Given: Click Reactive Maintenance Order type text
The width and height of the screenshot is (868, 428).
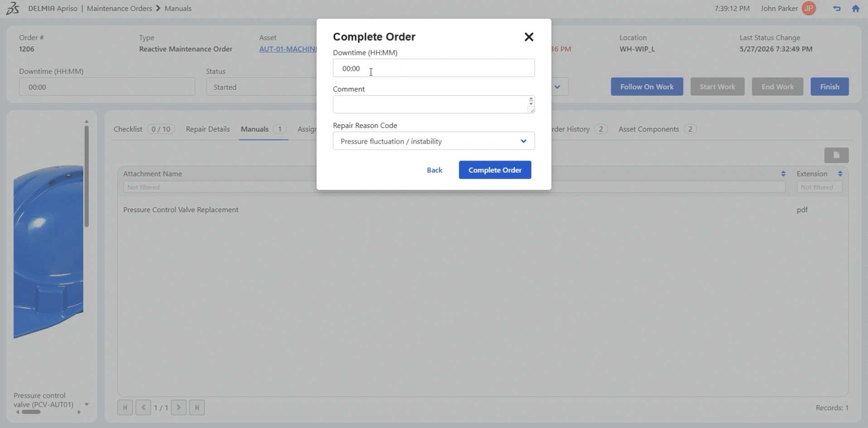Looking at the screenshot, I should click(186, 49).
